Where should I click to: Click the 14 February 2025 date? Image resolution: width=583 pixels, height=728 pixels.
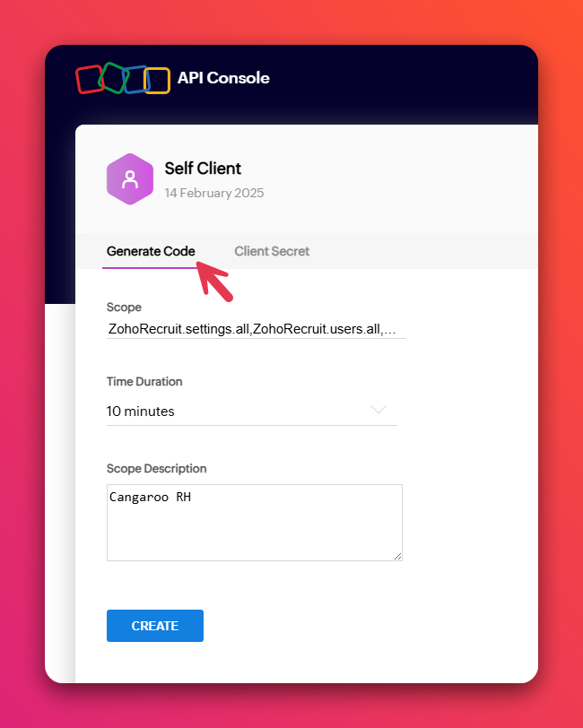coord(214,193)
